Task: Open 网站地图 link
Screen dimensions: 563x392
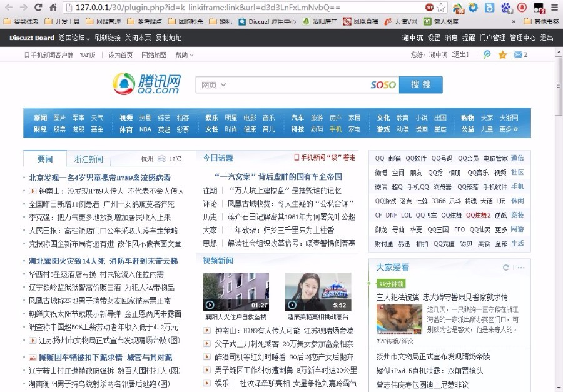Action: click(x=154, y=55)
